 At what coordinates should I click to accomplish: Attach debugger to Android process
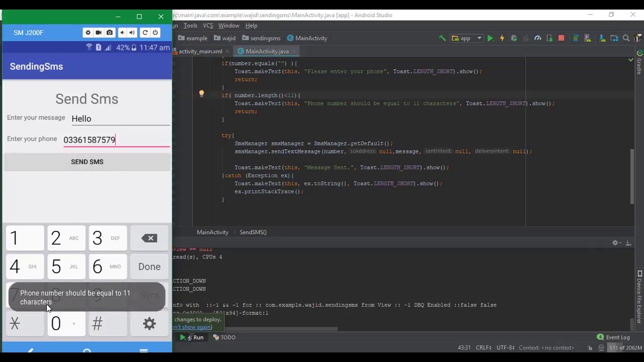pos(549,38)
